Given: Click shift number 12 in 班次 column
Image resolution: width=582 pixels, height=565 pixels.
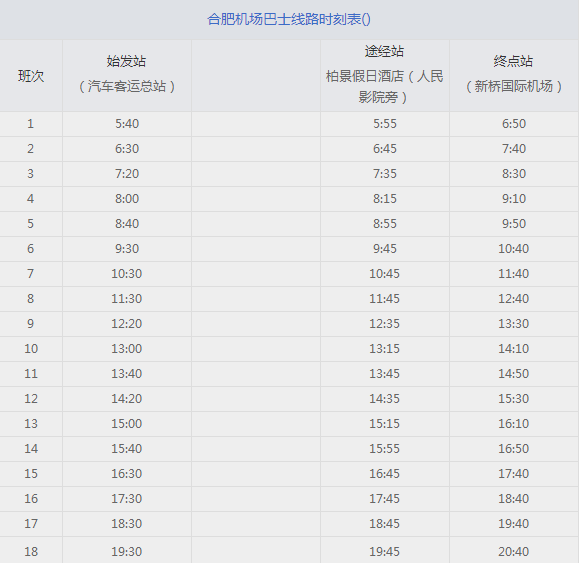Looking at the screenshot, I should (31, 399).
